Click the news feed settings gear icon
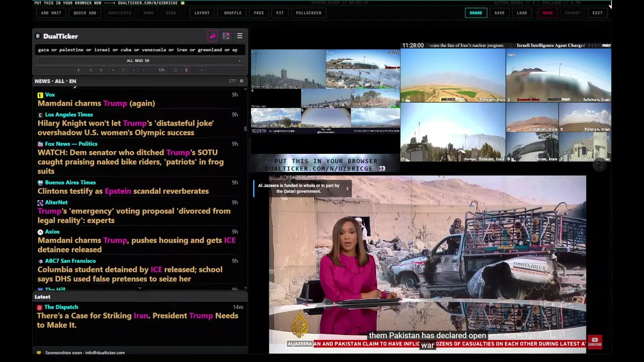Screen dimensions: 644x362 coord(241,81)
